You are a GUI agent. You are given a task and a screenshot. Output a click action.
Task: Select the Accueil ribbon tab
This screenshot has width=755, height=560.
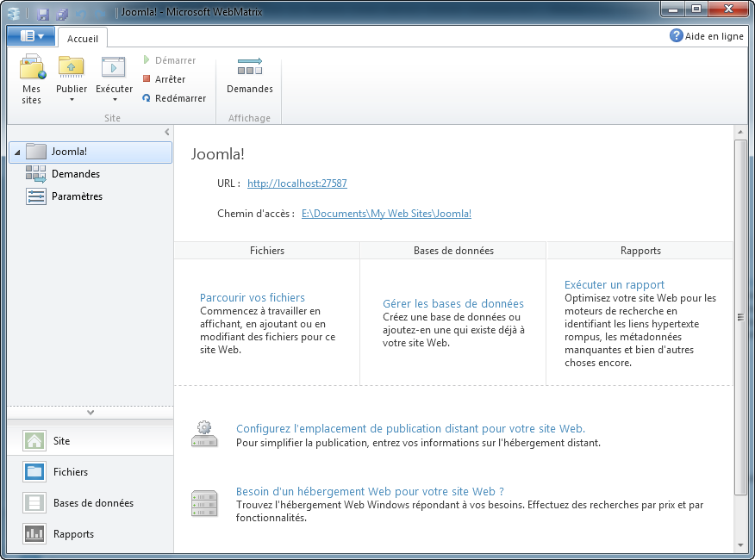82,38
